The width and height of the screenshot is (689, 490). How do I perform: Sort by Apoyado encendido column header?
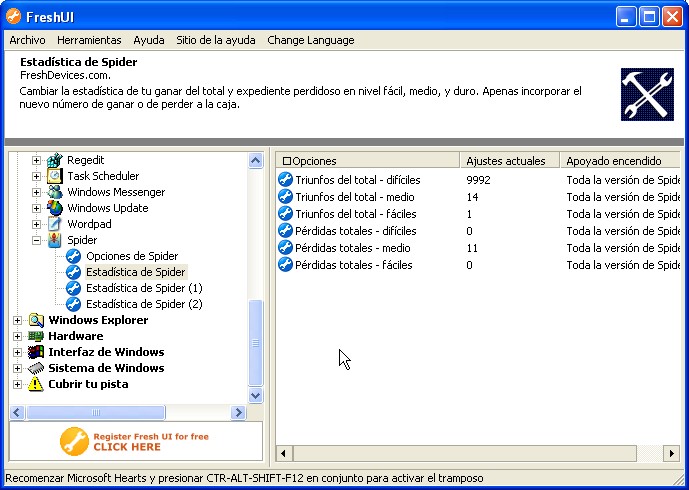pyautogui.click(x=620, y=161)
